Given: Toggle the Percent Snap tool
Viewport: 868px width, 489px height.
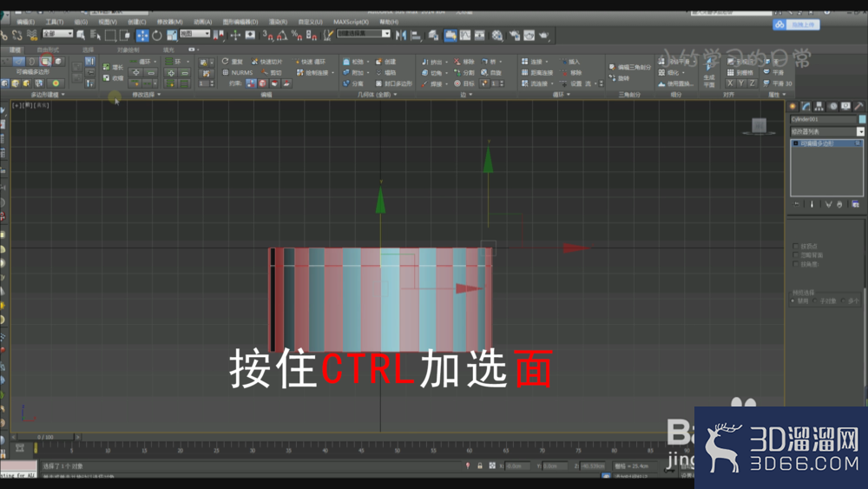Looking at the screenshot, I should (297, 36).
